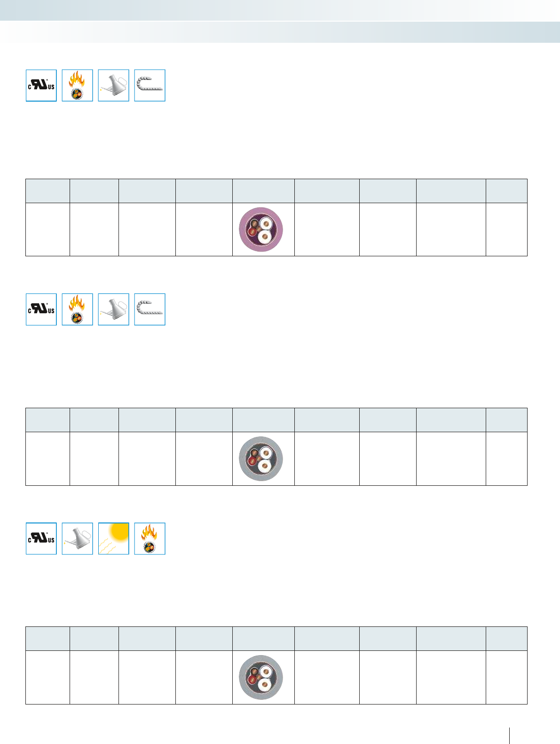Open the gray cable cross-section in the middle table
560x744 pixels.
click(261, 459)
